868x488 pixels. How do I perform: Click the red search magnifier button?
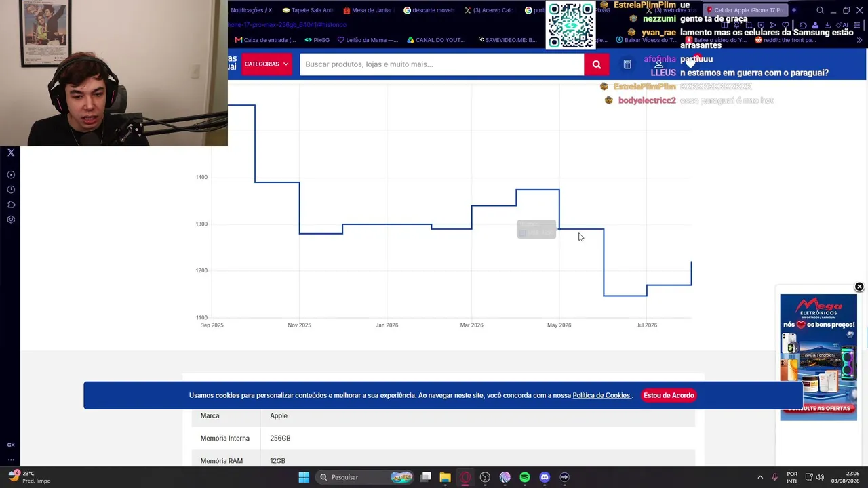coord(597,64)
